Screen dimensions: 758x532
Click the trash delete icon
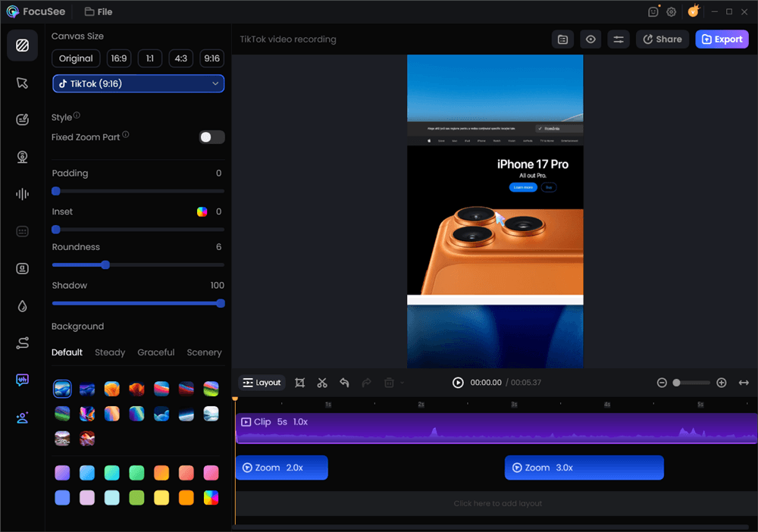tap(389, 383)
